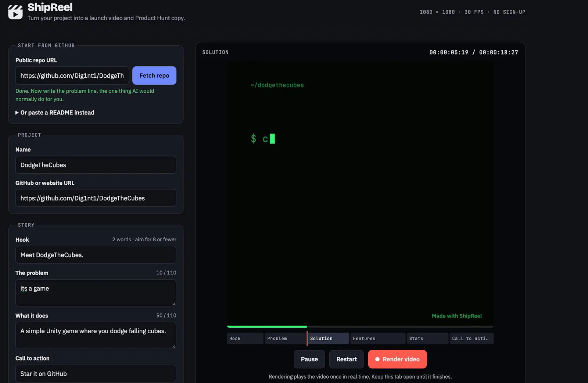Click the '10 / 110' problem character counter
The image size is (588, 383).
166,273
